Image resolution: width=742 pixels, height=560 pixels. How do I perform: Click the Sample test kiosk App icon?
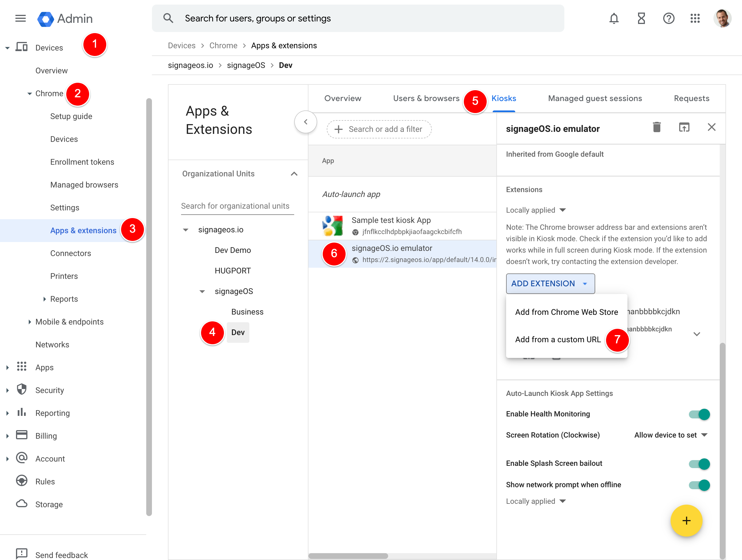click(332, 226)
